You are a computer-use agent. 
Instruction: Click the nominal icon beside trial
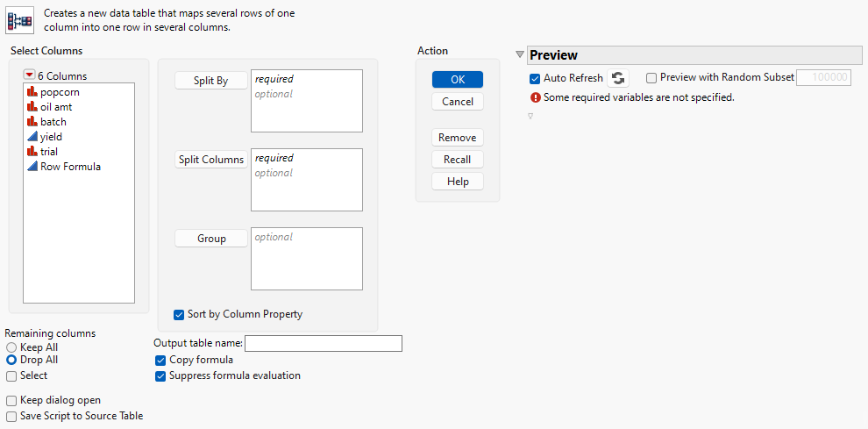coord(32,152)
